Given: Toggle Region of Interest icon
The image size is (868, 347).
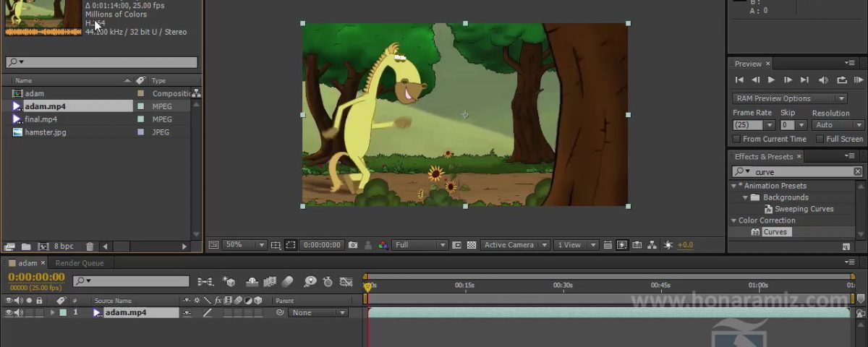Looking at the screenshot, I should click(289, 245).
